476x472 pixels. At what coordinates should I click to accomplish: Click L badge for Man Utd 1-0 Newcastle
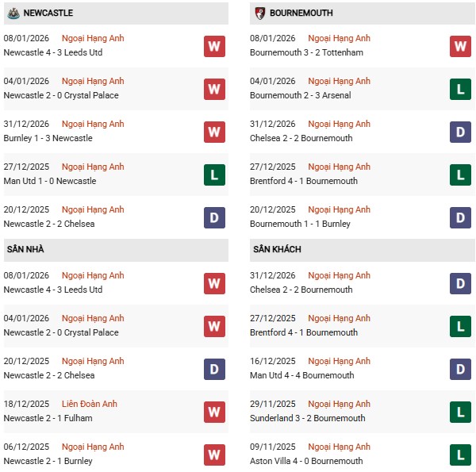pyautogui.click(x=214, y=175)
